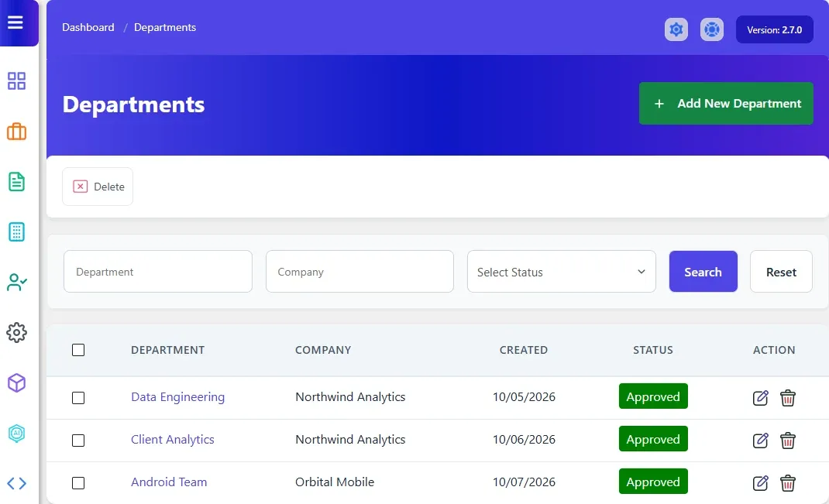Image resolution: width=829 pixels, height=504 pixels.
Task: Edit the Client Analytics department
Action: (760, 440)
